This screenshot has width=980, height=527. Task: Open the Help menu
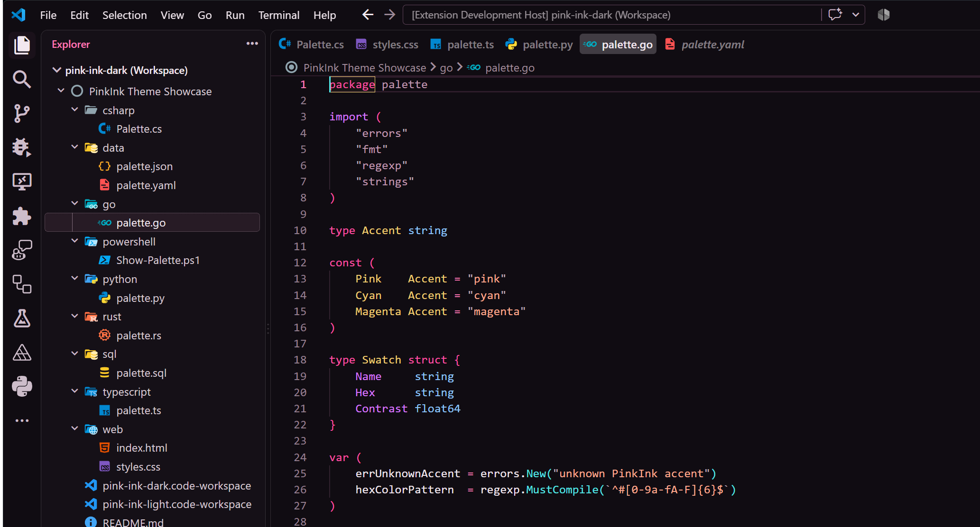[324, 15]
